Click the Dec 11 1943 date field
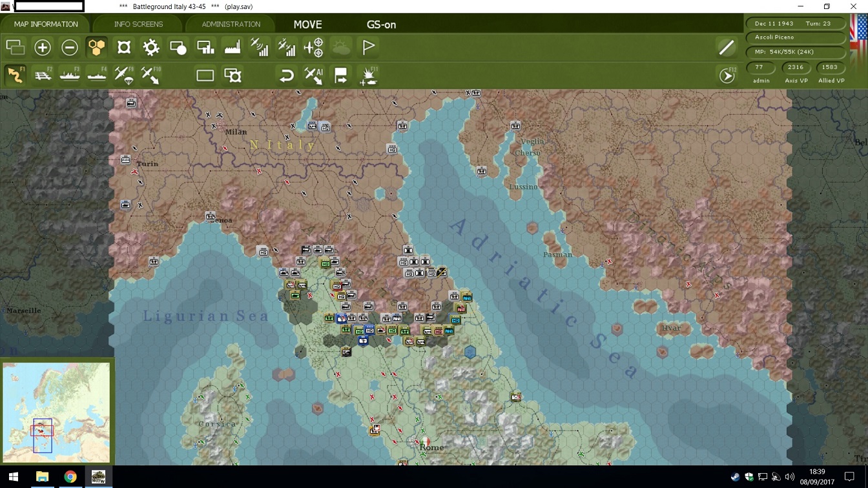Image resolution: width=868 pixels, height=488 pixels. coord(796,23)
